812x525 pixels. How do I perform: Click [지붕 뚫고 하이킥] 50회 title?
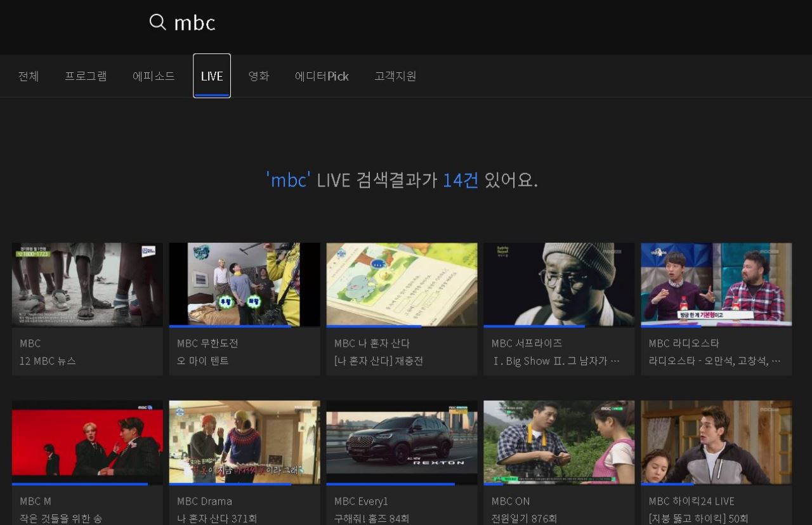coord(698,519)
